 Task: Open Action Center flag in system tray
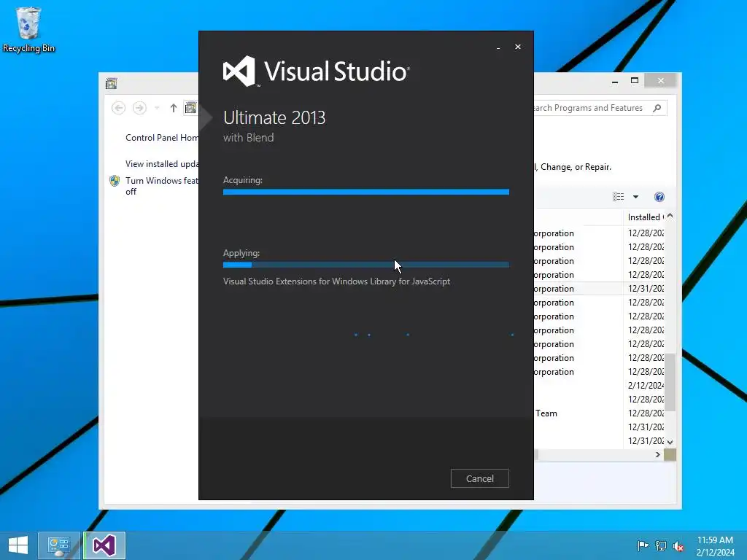pyautogui.click(x=643, y=545)
